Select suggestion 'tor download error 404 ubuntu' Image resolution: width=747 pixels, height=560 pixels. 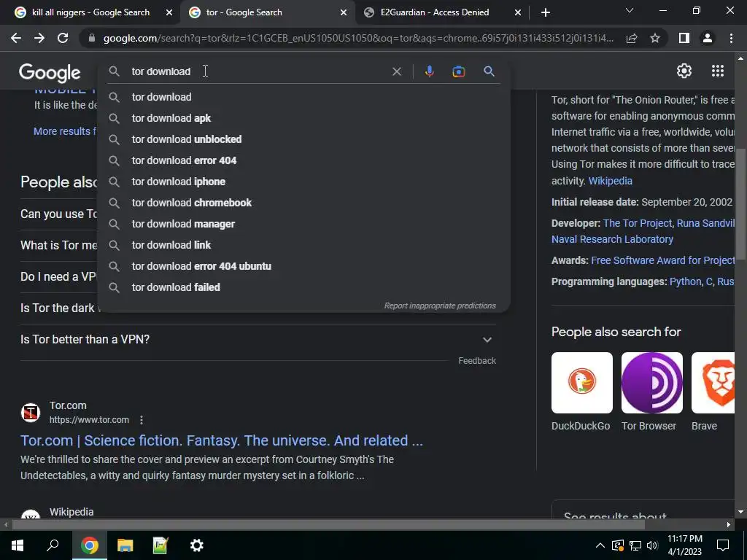click(x=304, y=266)
